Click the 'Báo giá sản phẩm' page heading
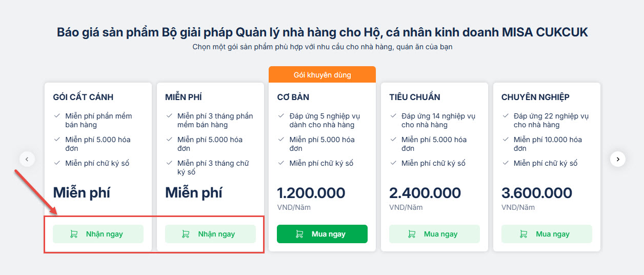 tap(322, 32)
